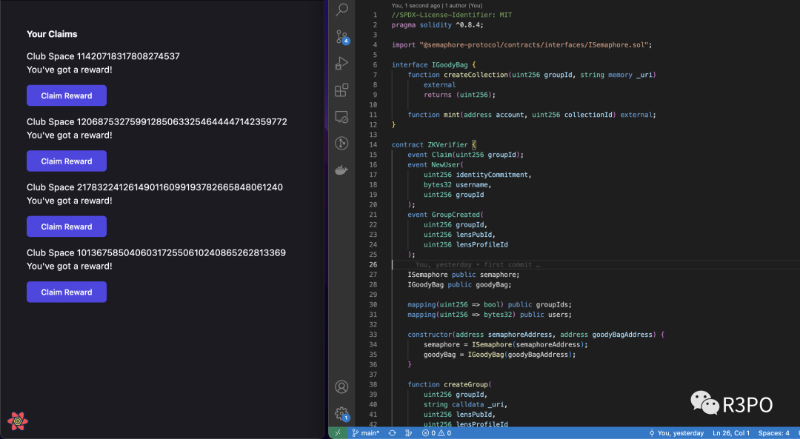Open Go to Line via 'Ln 26, Col 1'
The width and height of the screenshot is (800, 439).
point(731,433)
